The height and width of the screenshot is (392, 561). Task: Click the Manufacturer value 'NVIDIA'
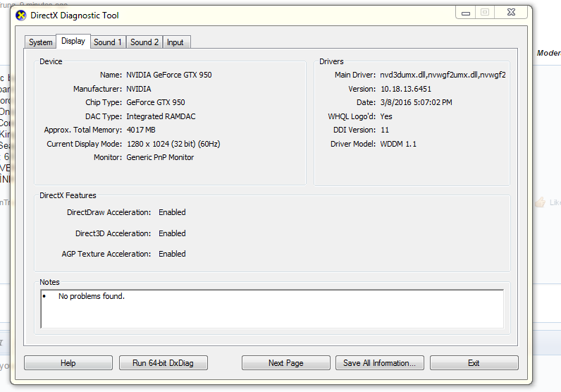click(139, 89)
